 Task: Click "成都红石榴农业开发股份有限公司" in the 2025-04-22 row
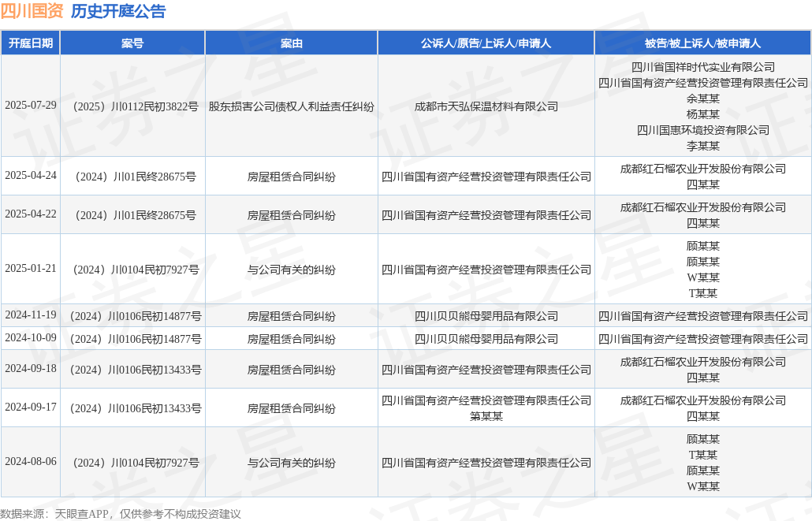(x=703, y=207)
